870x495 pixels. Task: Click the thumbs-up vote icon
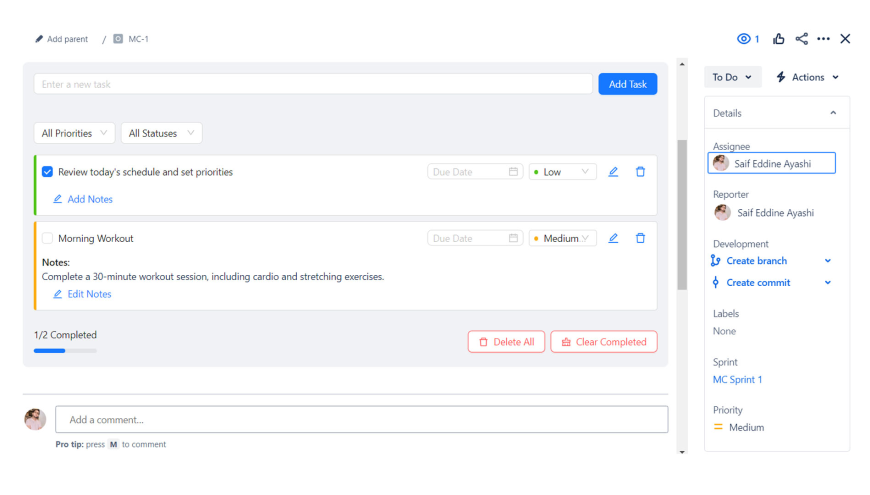click(779, 39)
